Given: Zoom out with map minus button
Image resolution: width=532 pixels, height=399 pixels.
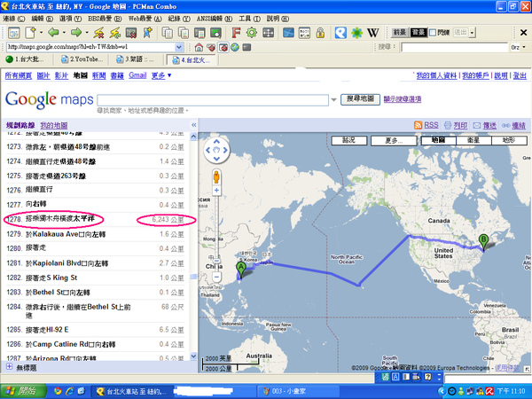Looking at the screenshot, I should point(216,277).
